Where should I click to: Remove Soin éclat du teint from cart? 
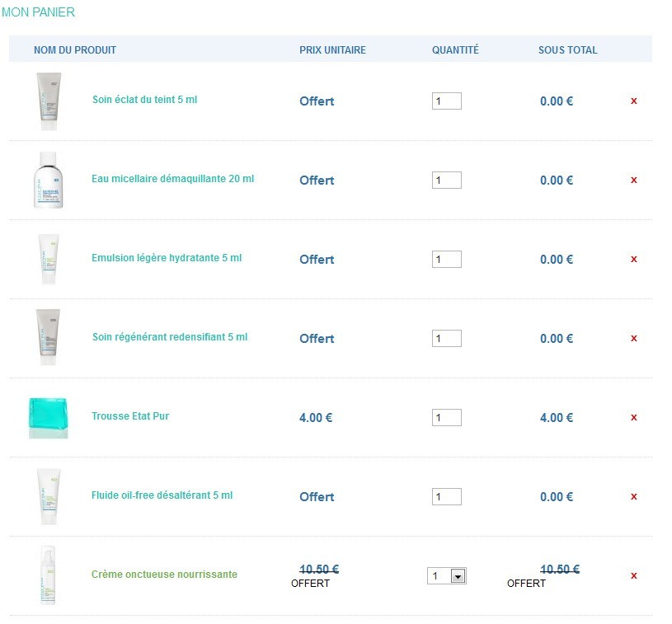[x=634, y=101]
